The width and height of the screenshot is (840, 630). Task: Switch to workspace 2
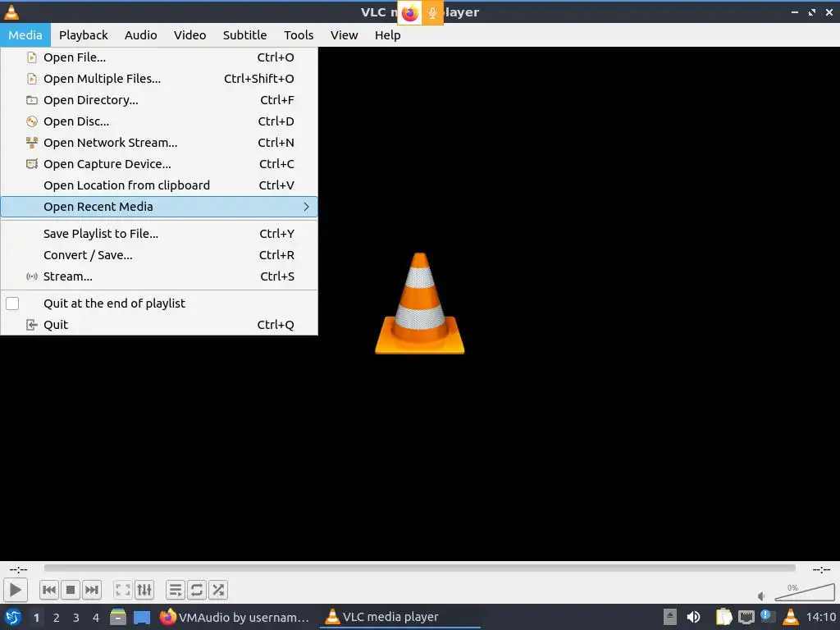57,618
